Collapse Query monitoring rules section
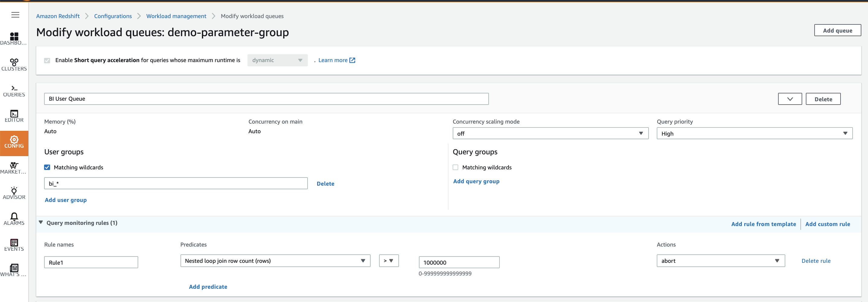Screen dimensions: 868x302 tap(41, 222)
